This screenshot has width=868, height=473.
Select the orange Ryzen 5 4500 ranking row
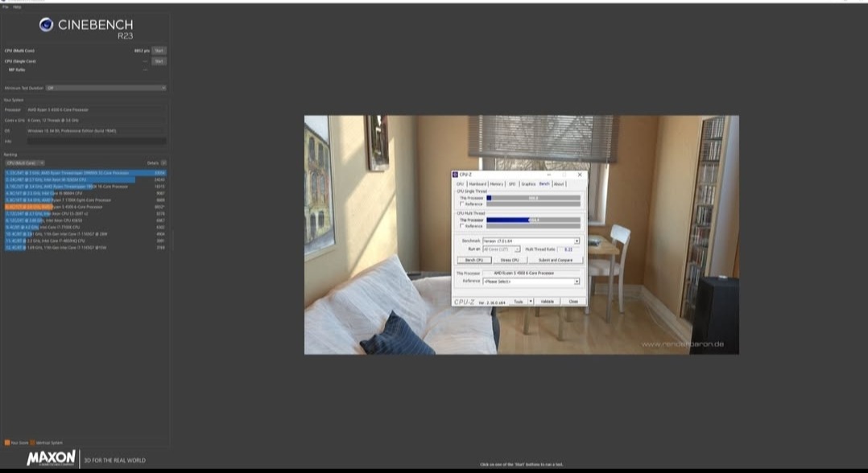(85, 207)
